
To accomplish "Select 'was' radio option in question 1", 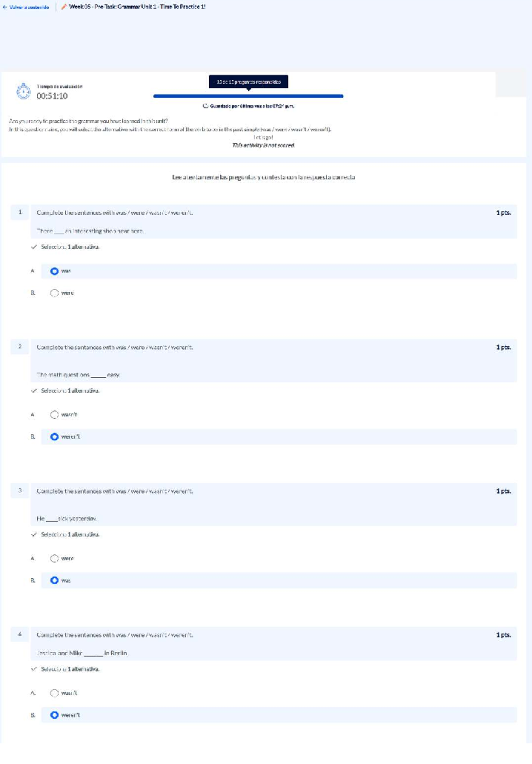I will pyautogui.click(x=55, y=271).
